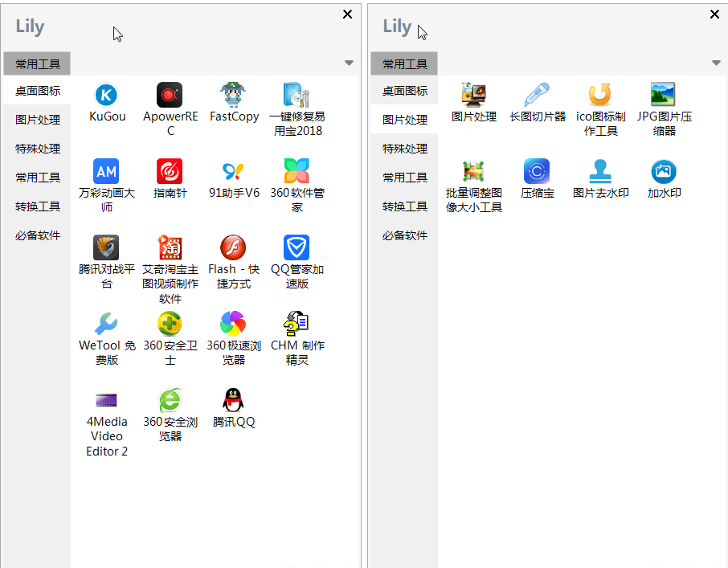The image size is (728, 568).
Task: Open 转换工具 category in left window
Action: [37, 206]
